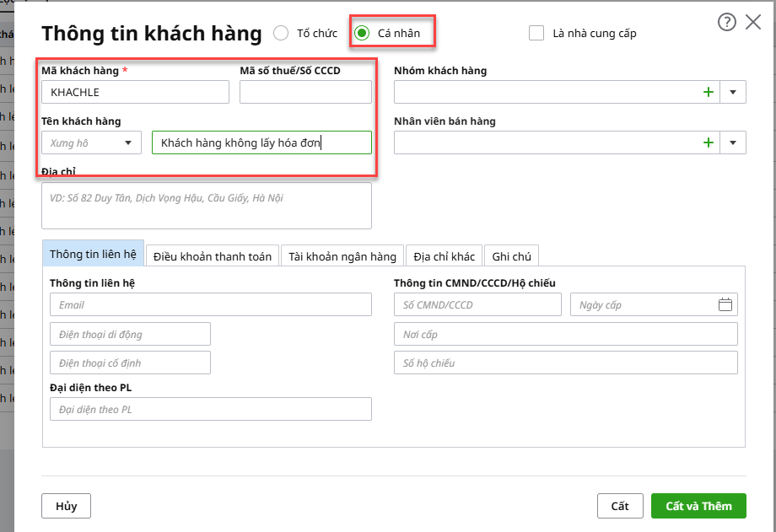Switch to Điều khoản thanh toán tab
This screenshot has height=532, width=776.
(213, 256)
